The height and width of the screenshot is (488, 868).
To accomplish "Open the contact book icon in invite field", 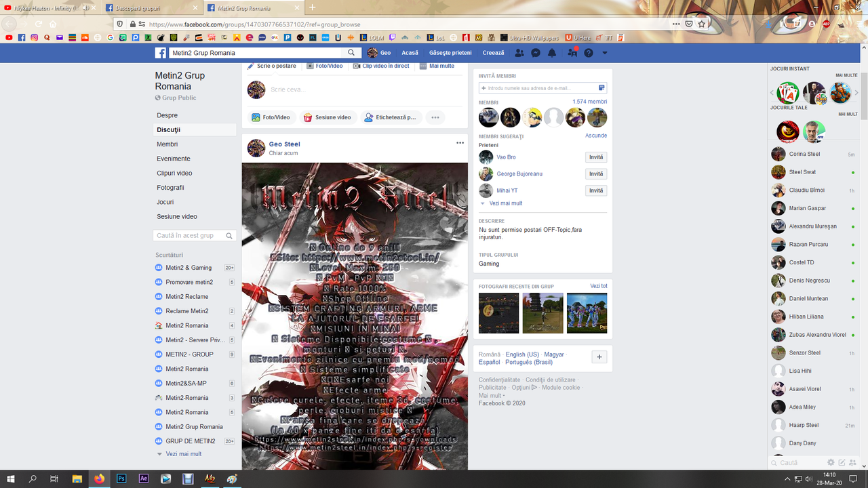I will [601, 88].
